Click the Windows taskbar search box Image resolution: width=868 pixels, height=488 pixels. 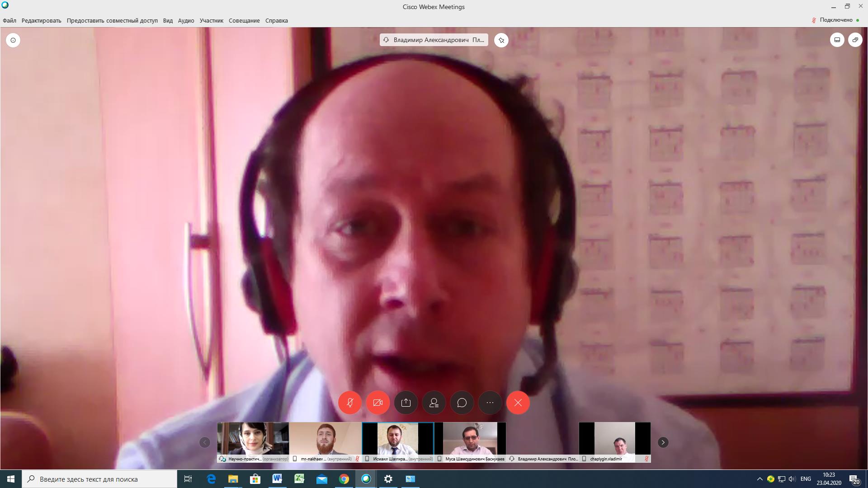99,479
